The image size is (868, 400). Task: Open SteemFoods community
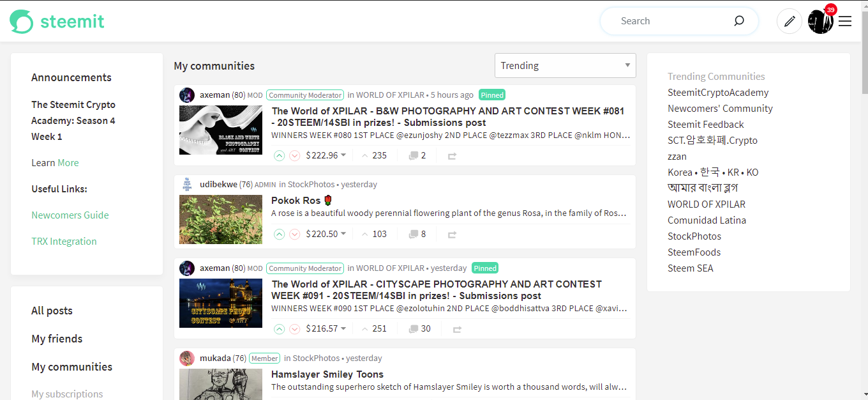click(694, 252)
